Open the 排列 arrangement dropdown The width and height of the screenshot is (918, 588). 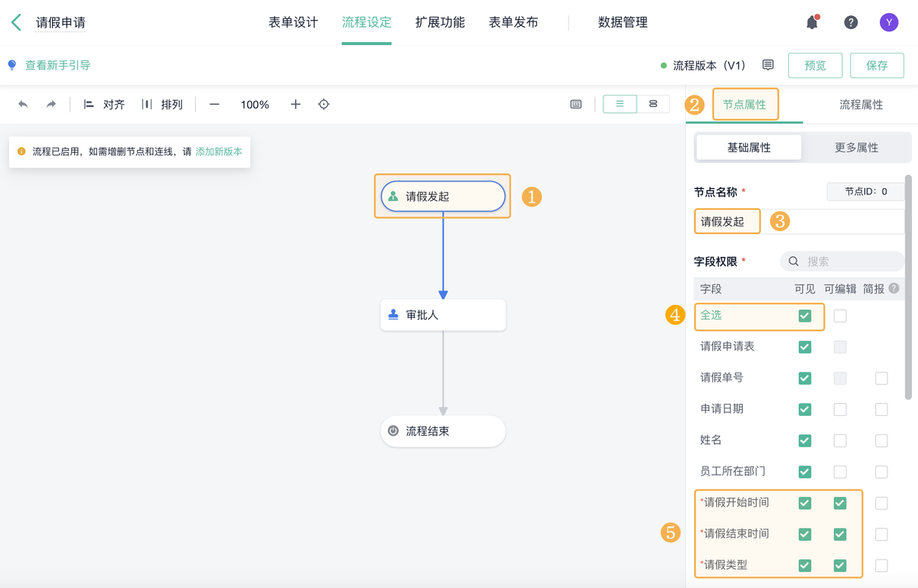coord(162,104)
